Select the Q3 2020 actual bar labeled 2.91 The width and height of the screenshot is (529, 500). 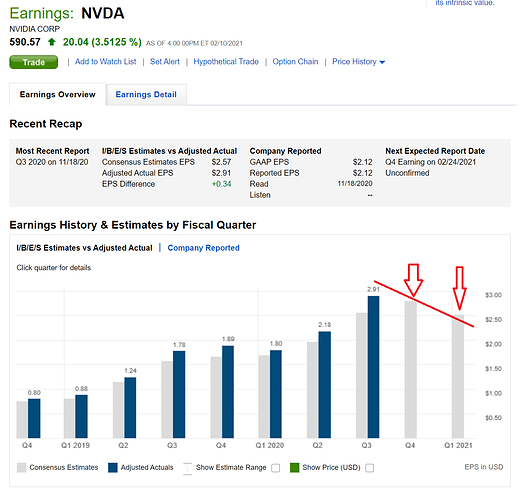coord(373,367)
